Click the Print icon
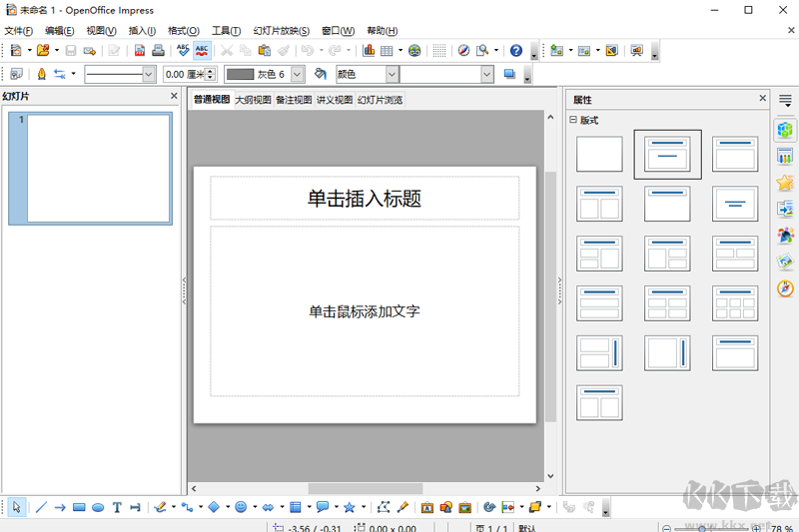Image resolution: width=799 pixels, height=532 pixels. coord(158,50)
